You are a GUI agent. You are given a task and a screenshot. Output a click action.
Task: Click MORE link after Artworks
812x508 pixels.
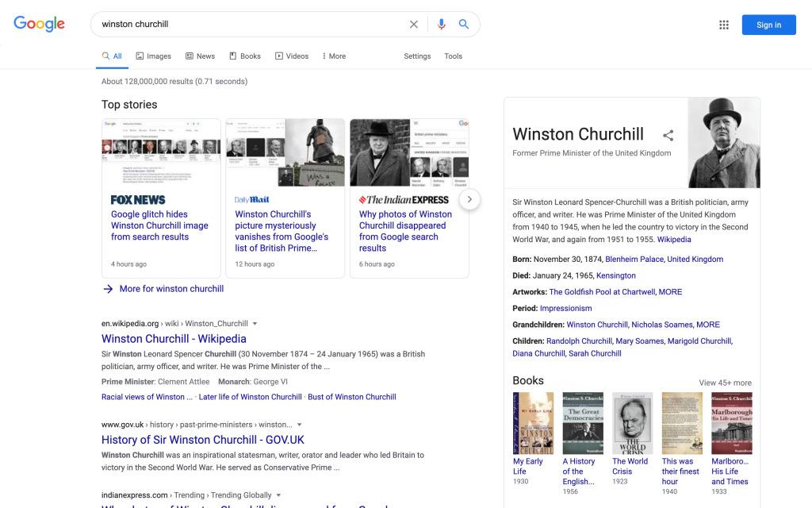pyautogui.click(x=670, y=292)
